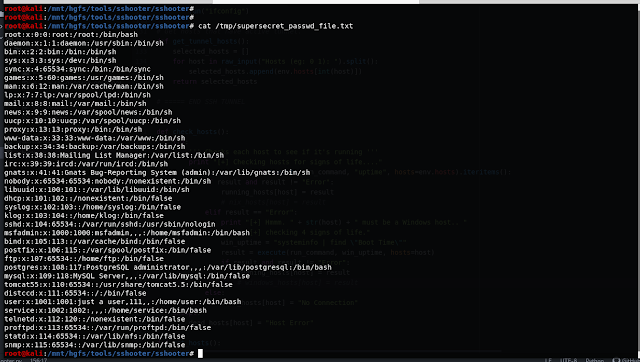
Task: Click the games:x:5:60 passwd line
Action: [x=84, y=78]
